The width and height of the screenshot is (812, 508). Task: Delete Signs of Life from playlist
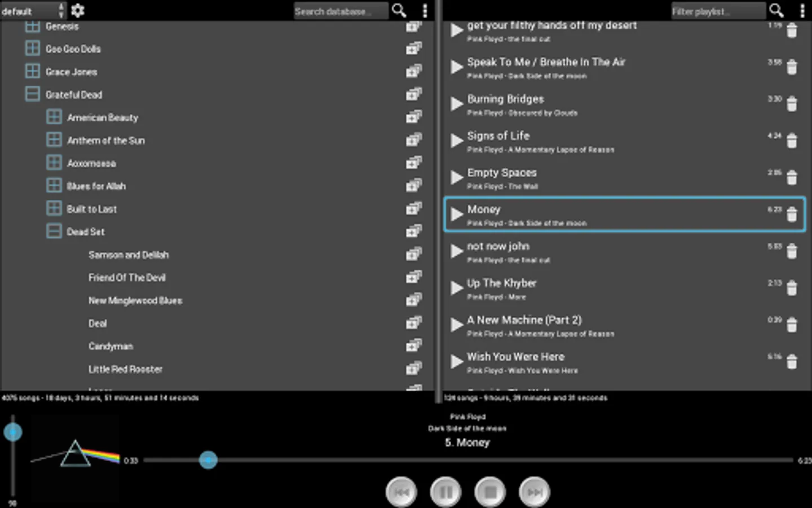[792, 141]
